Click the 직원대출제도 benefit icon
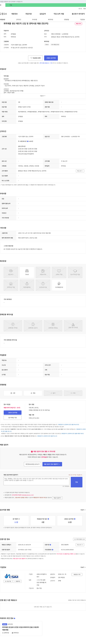 coord(27,285)
